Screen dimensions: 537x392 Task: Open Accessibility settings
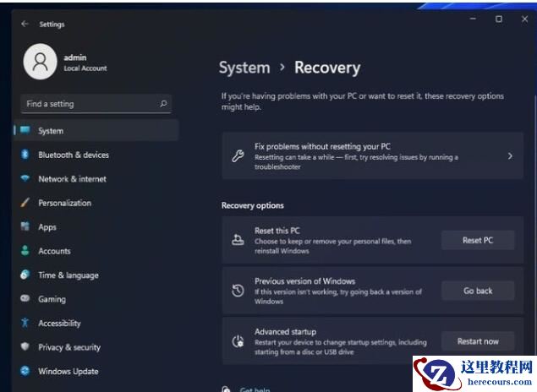[x=96, y=323]
